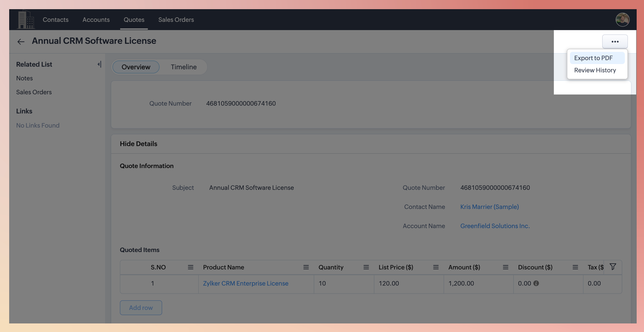Click the discount info icon
This screenshot has width=644, height=332.
click(536, 283)
